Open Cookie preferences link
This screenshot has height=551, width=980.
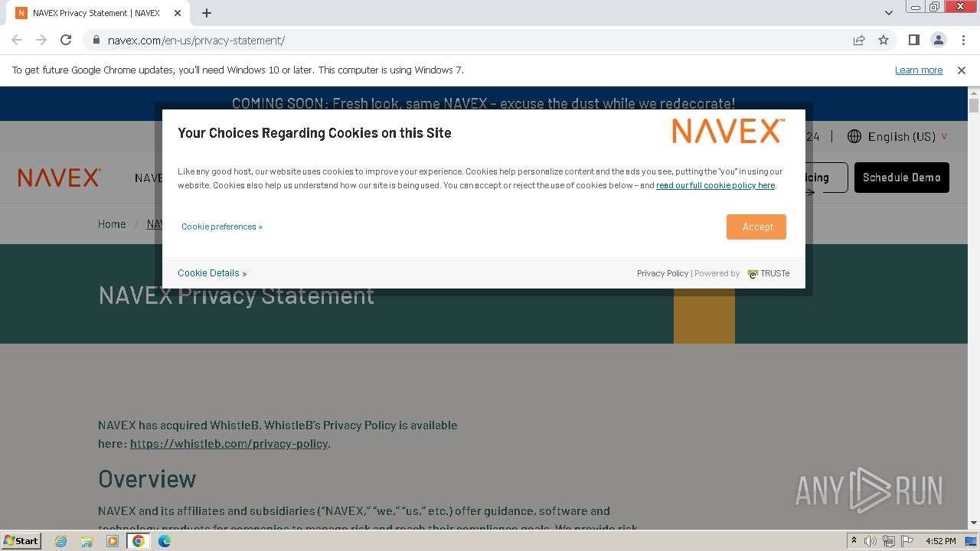coord(221,227)
